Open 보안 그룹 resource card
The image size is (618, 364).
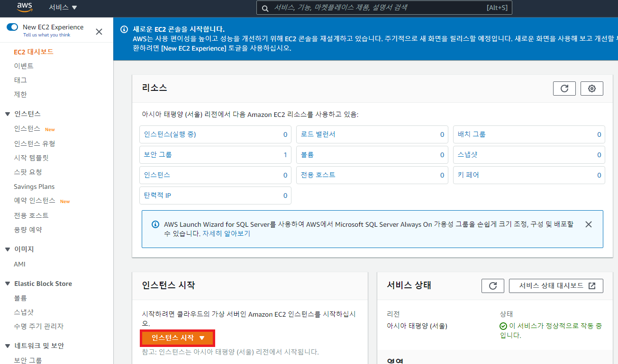pyautogui.click(x=216, y=155)
